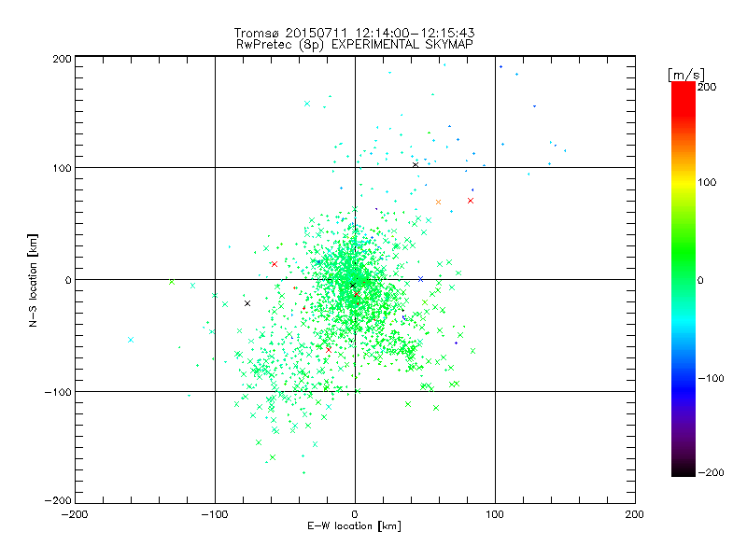Click the colorbar's bottom '-200' label
Viewport: 747px width, 560px height.
tap(711, 472)
